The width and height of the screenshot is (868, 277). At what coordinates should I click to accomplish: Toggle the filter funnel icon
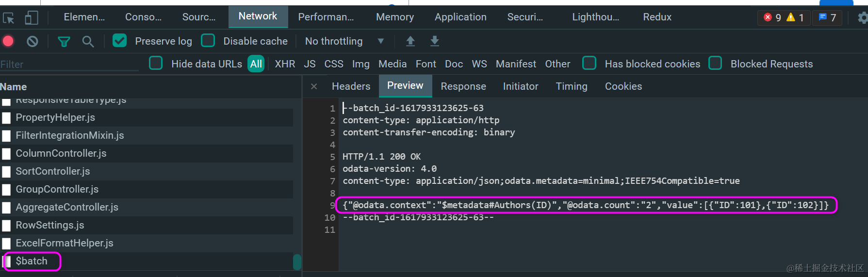click(x=64, y=41)
